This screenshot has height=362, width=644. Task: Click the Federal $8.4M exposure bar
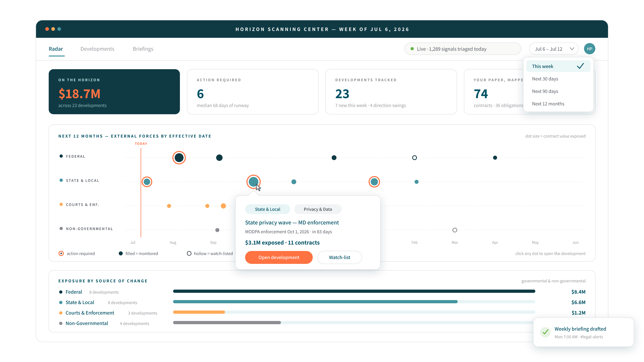[354, 291]
